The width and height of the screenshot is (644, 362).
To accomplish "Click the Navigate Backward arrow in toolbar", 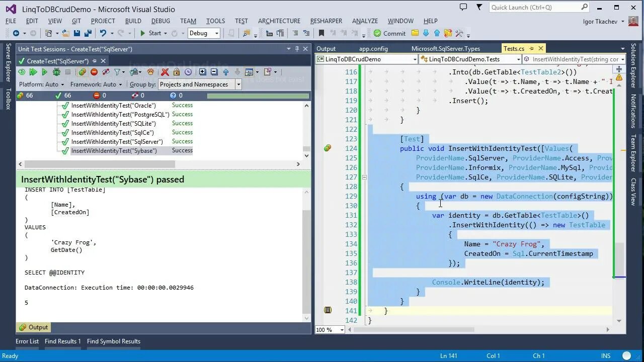I will click(x=16, y=33).
